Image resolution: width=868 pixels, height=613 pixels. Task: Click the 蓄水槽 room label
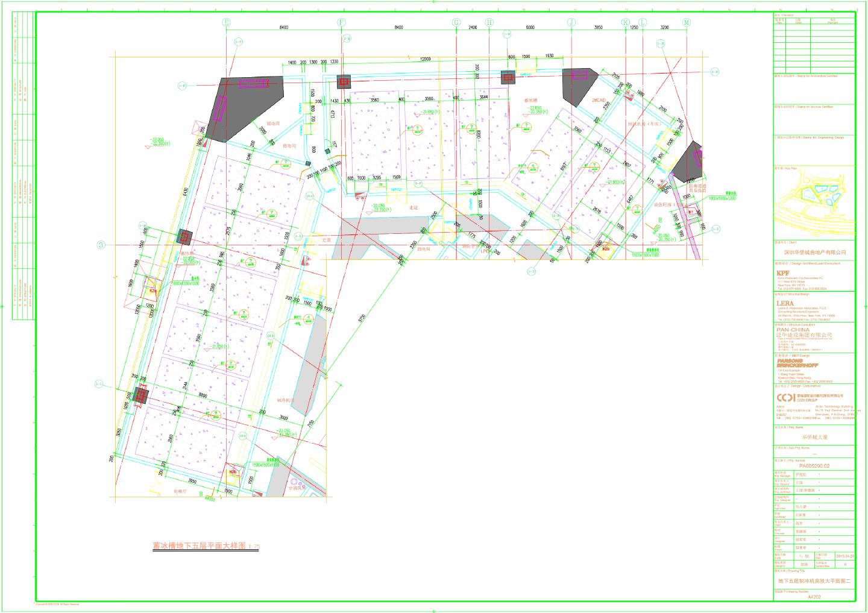click(x=531, y=101)
